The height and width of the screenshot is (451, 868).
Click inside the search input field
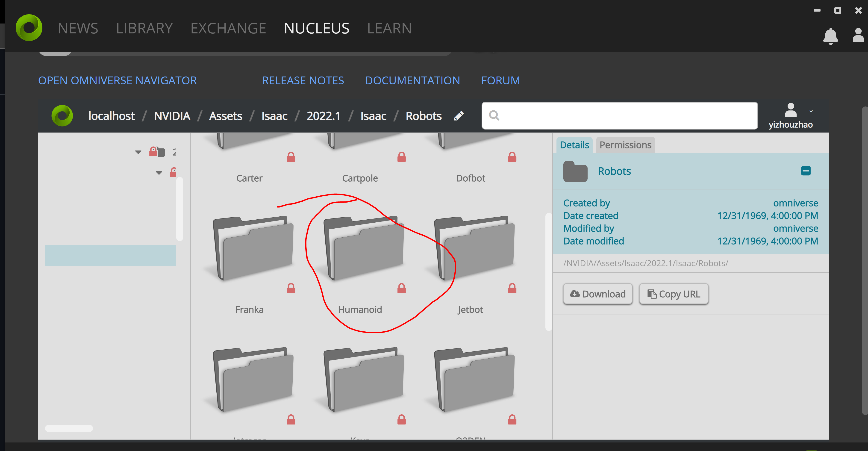pos(620,116)
